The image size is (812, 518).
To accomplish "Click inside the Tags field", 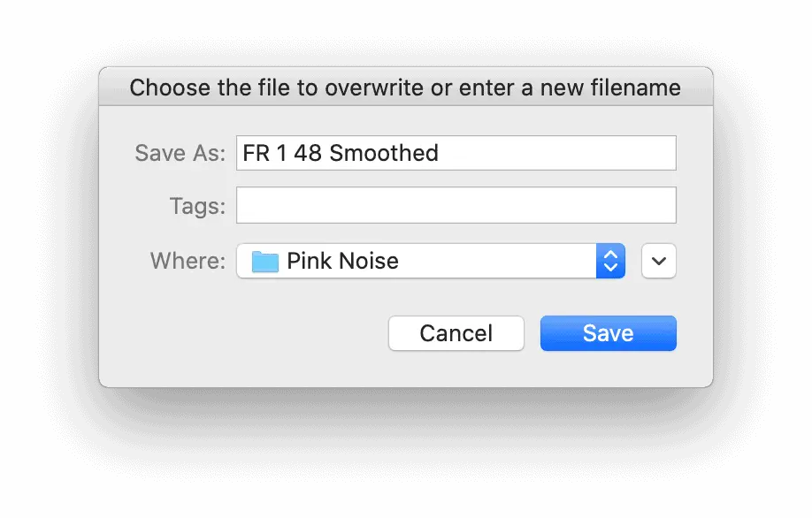I will coord(456,205).
